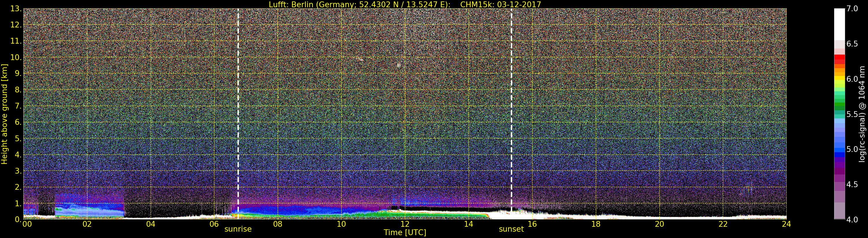Click the '6.' height axis tick label
Viewport: 868px width, 238px height.
tap(18, 122)
